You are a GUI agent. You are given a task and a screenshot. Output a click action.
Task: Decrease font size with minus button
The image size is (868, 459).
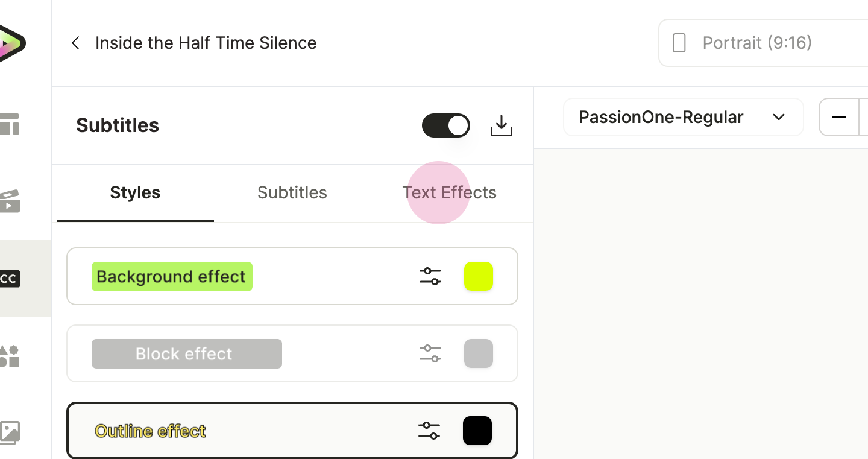[839, 117]
